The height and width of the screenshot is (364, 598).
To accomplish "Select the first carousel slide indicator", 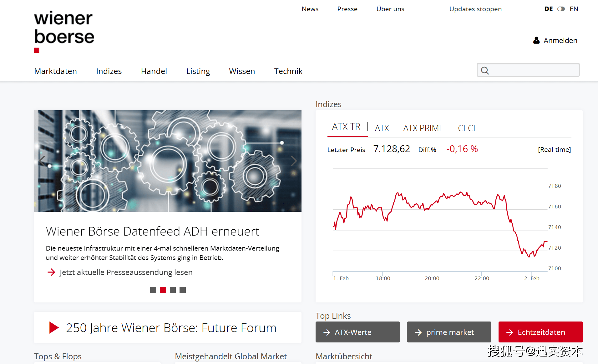I will pyautogui.click(x=153, y=290).
